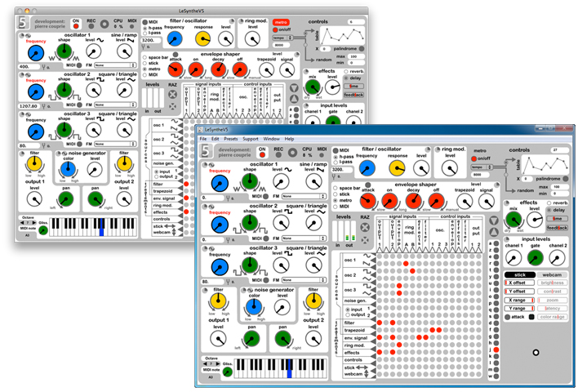Open oscillator 2 FM dropdown in front window
578x392 pixels.
304,238
